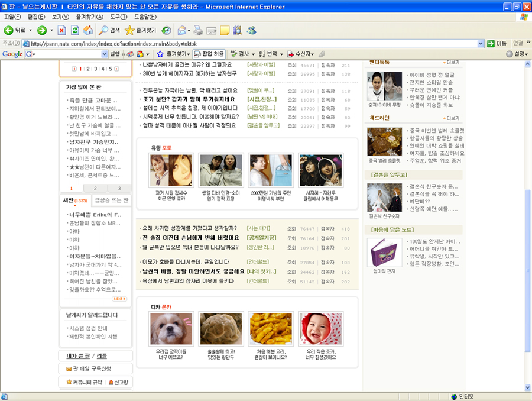Viewport: 532px width, 401px height.
Task: Click the 이동 go button
Action: pyautogui.click(x=497, y=43)
